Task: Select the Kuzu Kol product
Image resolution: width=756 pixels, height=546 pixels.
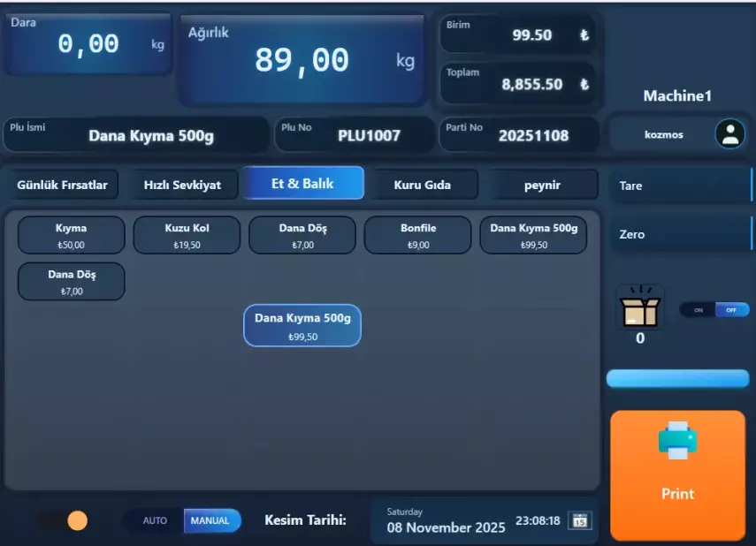Action: (x=187, y=235)
